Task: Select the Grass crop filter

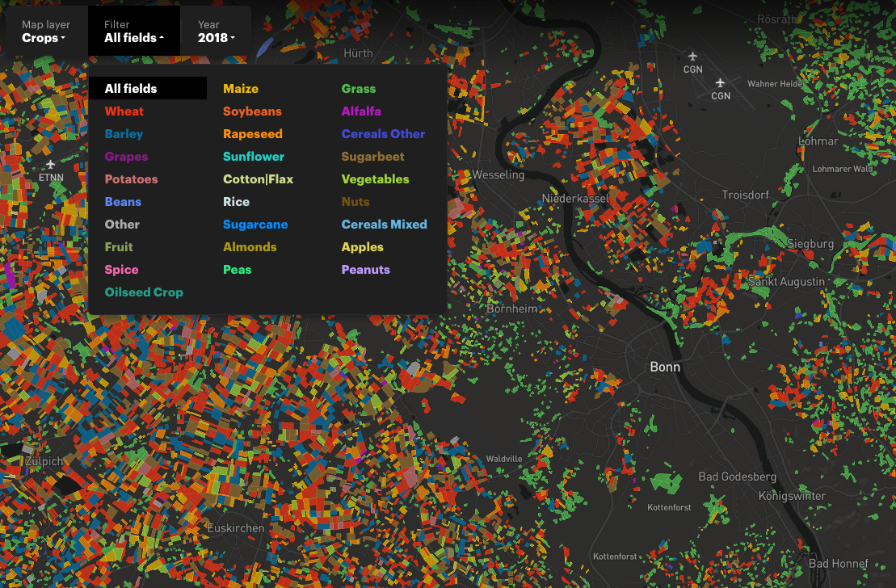Action: click(358, 88)
